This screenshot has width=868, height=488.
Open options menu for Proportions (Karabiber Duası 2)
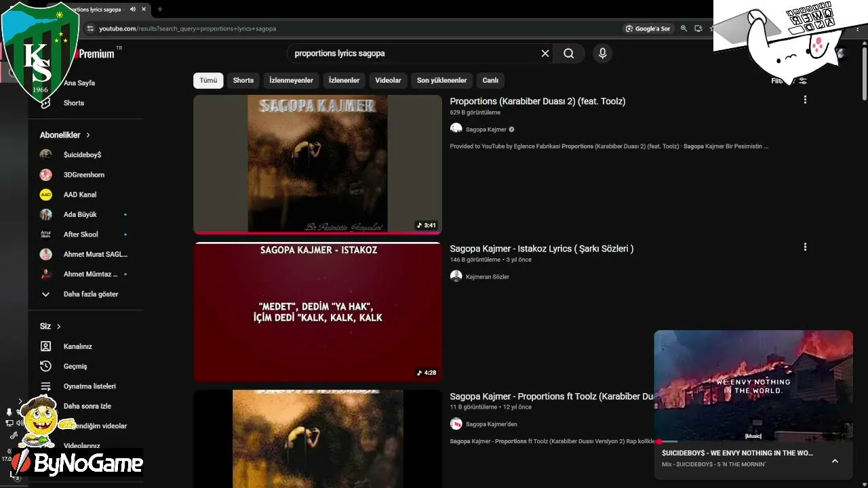805,100
